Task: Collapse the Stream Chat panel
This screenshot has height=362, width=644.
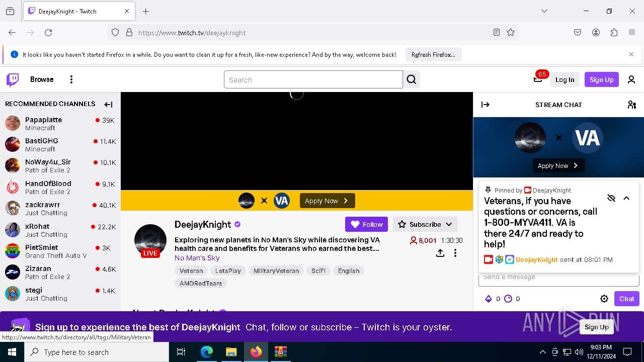Action: coord(486,105)
